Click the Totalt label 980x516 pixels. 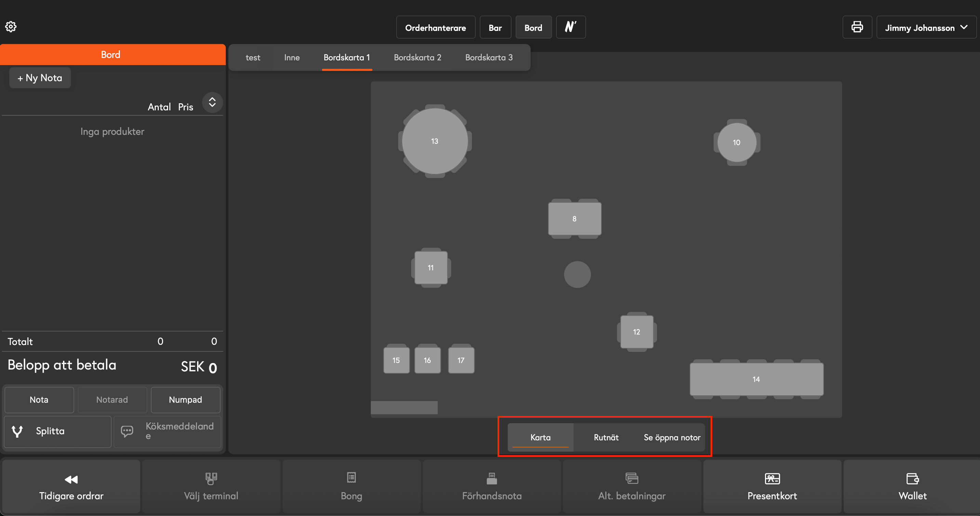pyautogui.click(x=20, y=341)
